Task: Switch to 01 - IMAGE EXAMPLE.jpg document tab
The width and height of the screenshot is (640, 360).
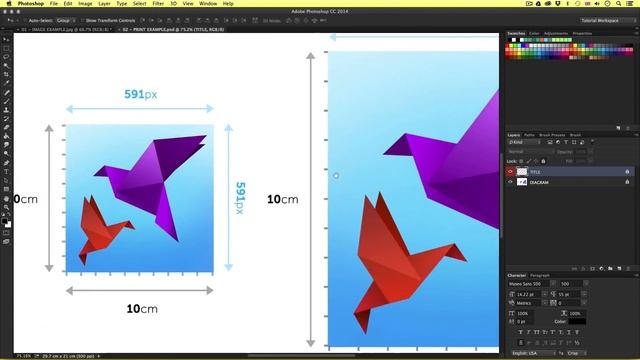Action: click(67, 29)
